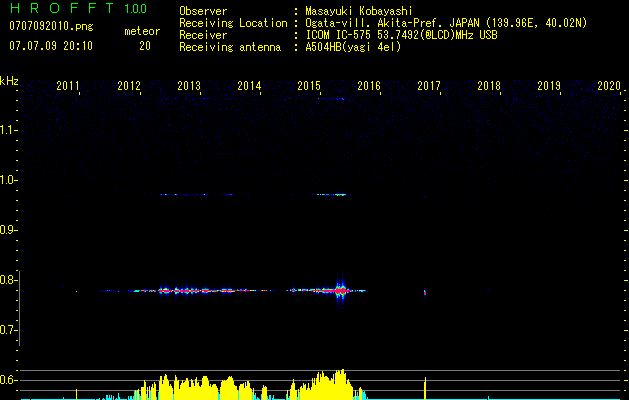This screenshot has width=629, height=400.
Task: Select observer name Masayuki Kobayashi
Action: point(359,11)
